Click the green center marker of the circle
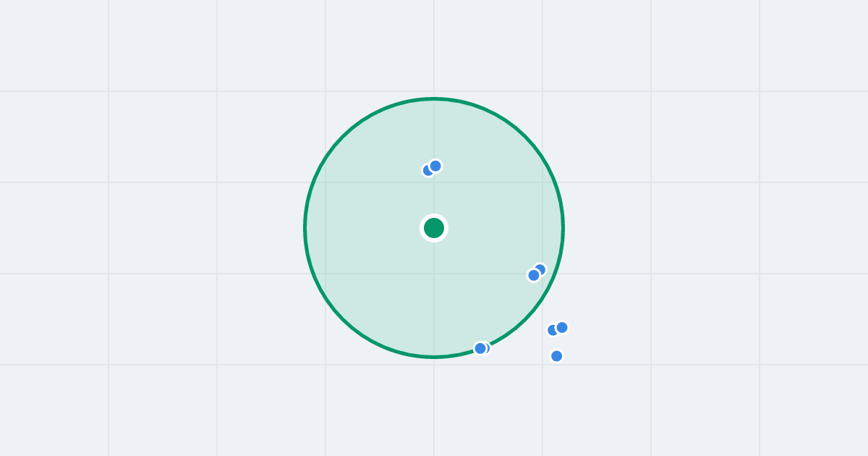 [x=434, y=228]
